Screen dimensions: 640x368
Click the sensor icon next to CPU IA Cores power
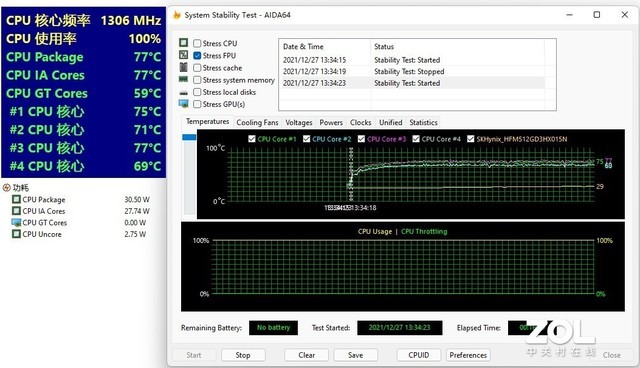pyautogui.click(x=16, y=211)
